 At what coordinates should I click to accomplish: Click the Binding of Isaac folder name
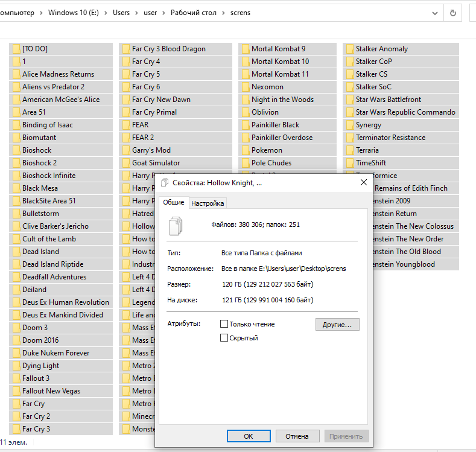48,125
